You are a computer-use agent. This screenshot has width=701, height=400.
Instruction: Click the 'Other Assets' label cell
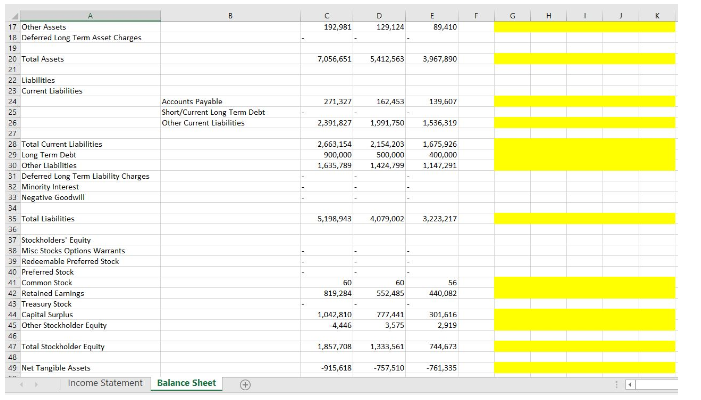[90, 27]
